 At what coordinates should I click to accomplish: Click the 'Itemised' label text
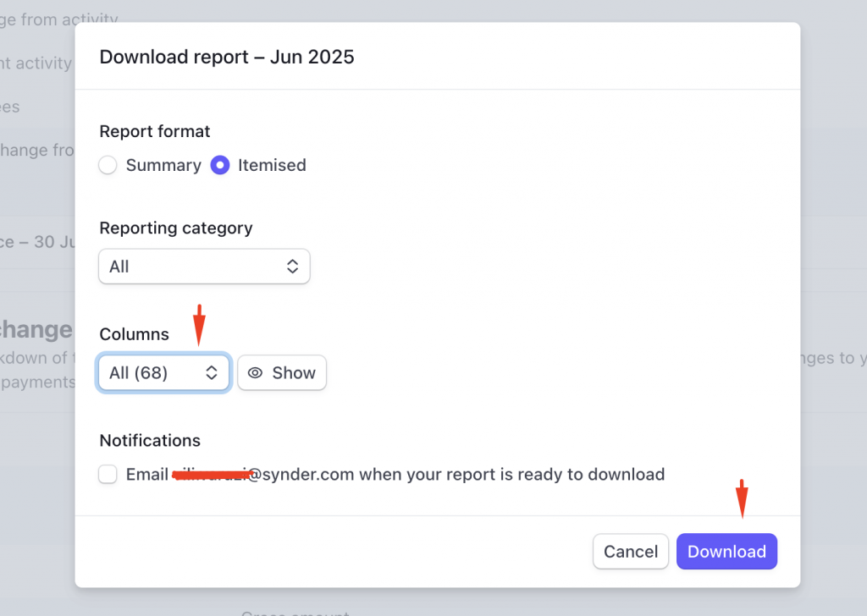(x=272, y=165)
